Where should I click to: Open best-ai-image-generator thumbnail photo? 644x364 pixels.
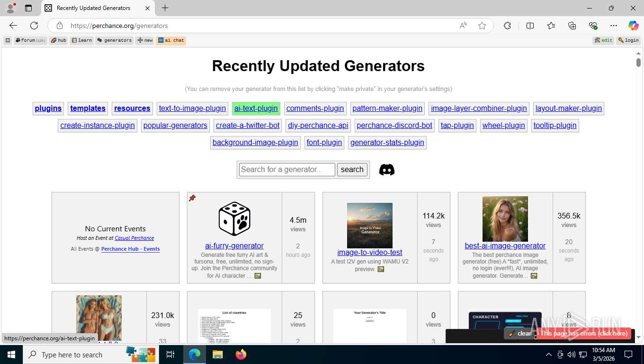click(x=505, y=219)
